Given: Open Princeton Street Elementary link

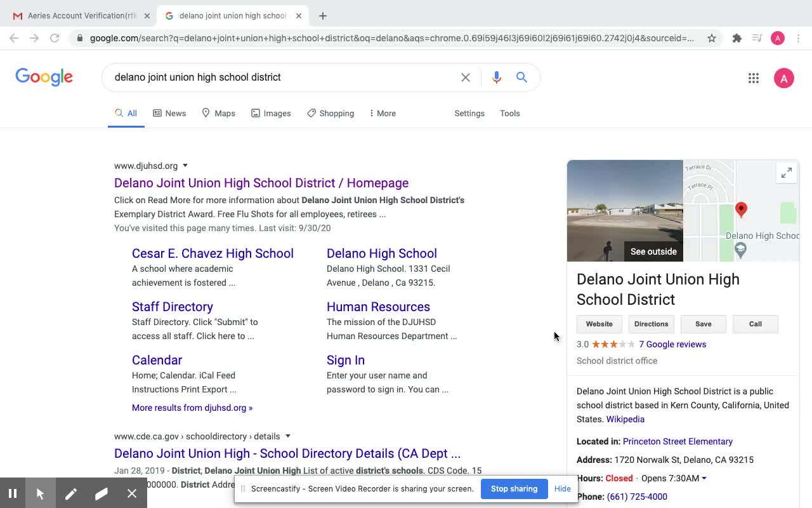Looking at the screenshot, I should coord(678,441).
